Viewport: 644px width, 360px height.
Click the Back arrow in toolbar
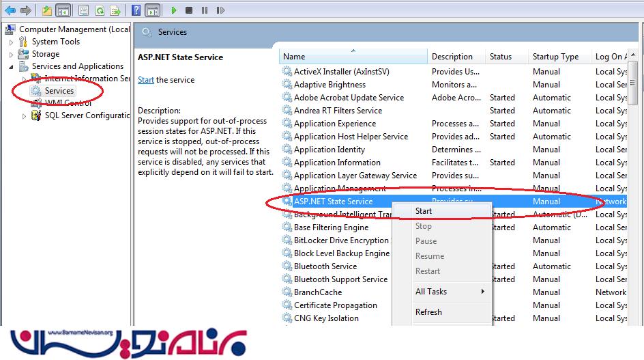(x=10, y=10)
